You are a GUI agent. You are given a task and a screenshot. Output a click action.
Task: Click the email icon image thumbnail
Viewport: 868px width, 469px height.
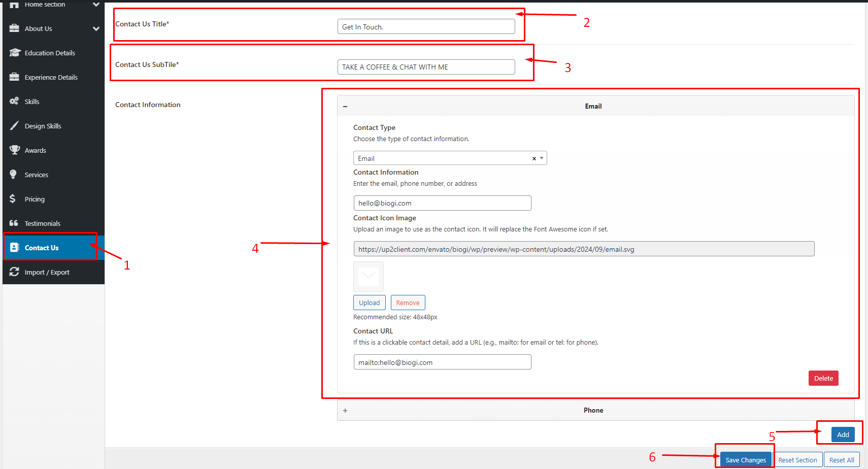pyautogui.click(x=369, y=277)
